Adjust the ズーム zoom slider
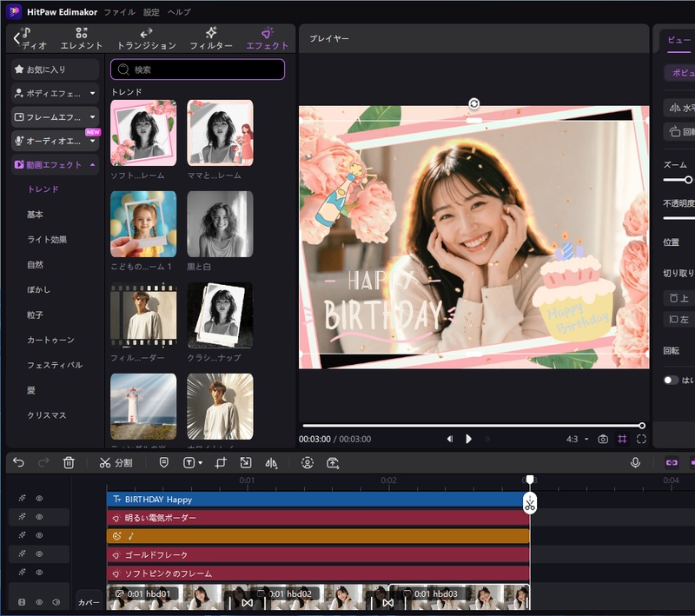The width and height of the screenshot is (695, 616). click(x=688, y=180)
